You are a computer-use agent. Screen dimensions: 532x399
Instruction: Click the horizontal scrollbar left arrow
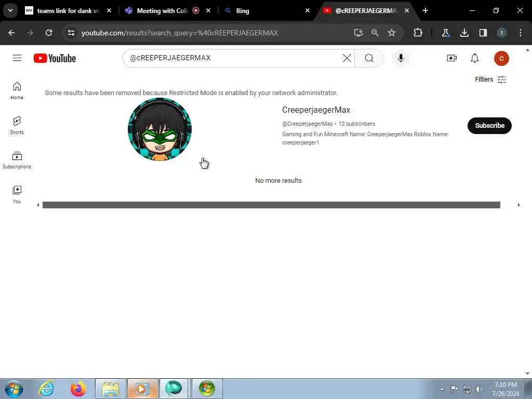[38, 205]
